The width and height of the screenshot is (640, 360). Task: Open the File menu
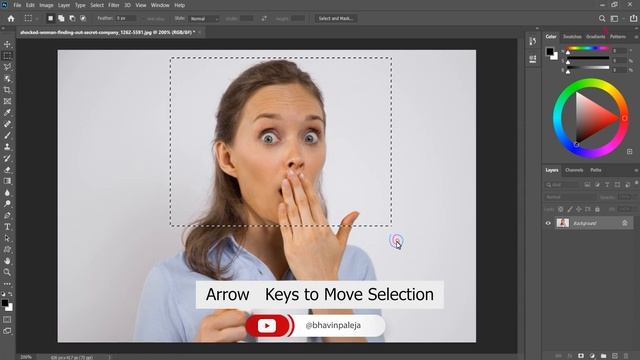pyautogui.click(x=17, y=5)
